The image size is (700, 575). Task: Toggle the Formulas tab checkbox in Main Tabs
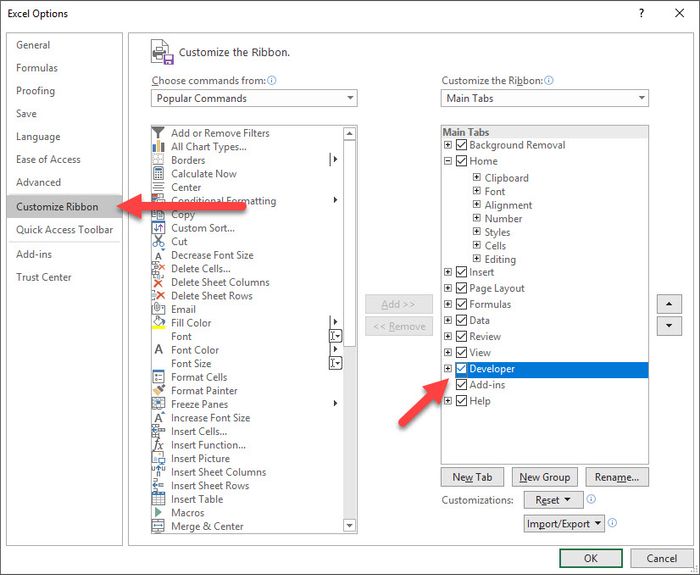pos(462,304)
